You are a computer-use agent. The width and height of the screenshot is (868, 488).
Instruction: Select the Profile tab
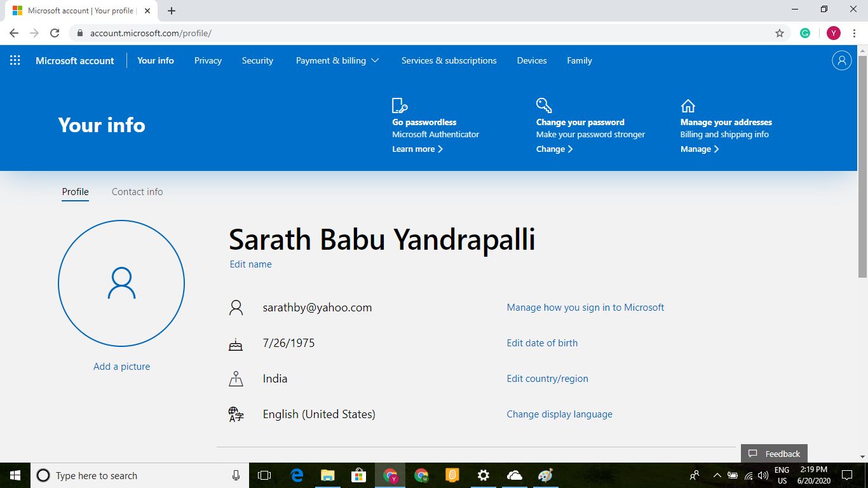click(x=75, y=192)
